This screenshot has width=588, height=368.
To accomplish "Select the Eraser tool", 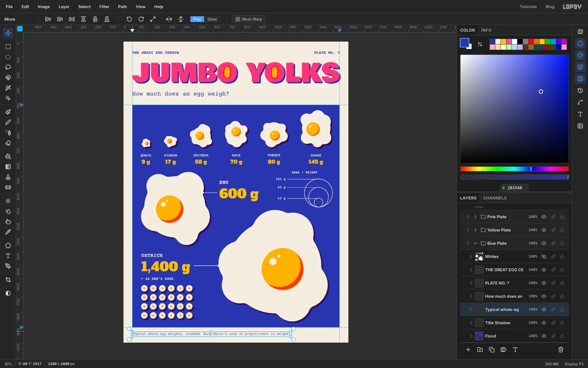I will pyautogui.click(x=8, y=143).
